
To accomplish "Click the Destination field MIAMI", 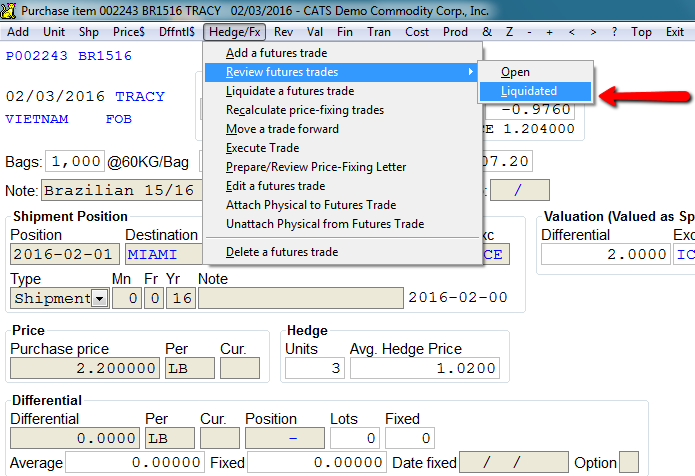I will tap(164, 254).
